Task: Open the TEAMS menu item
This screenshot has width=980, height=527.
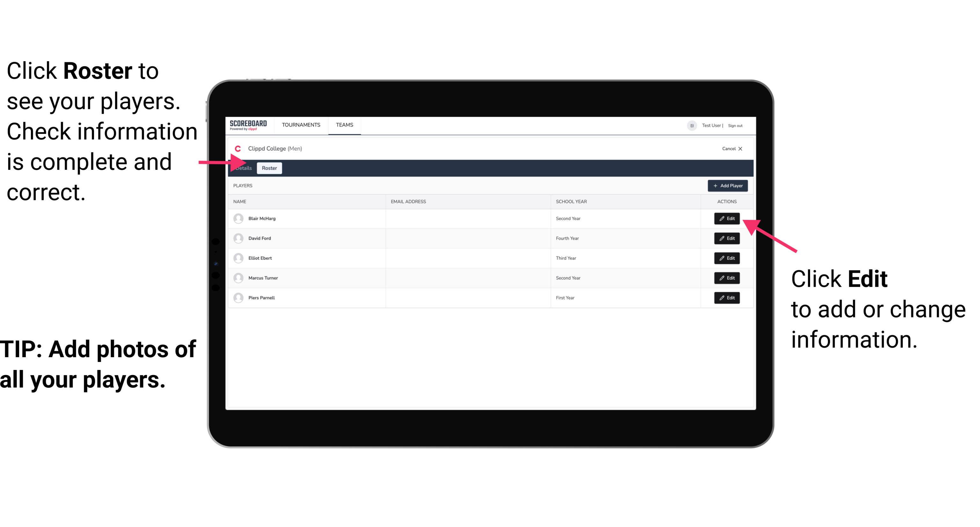Action: pos(344,125)
